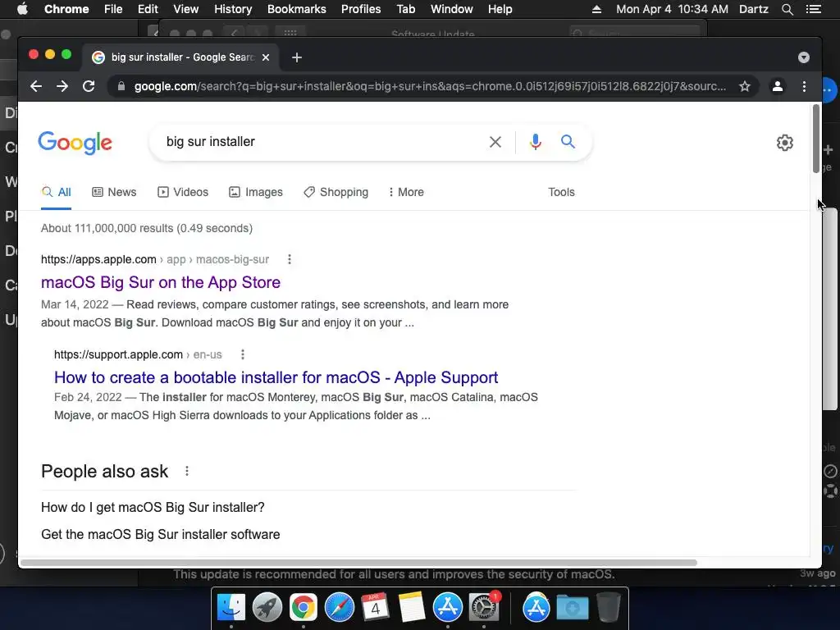View site info via address bar padlock
The image size is (840, 630).
[x=121, y=86]
